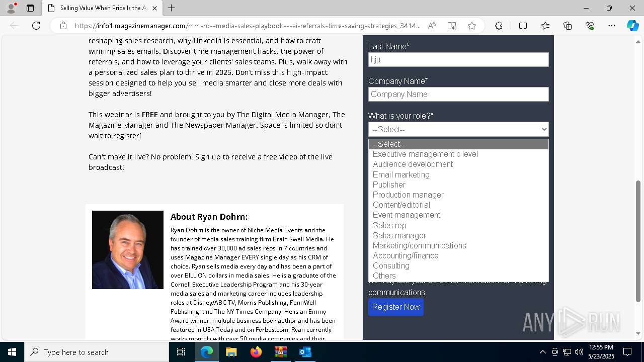Screen dimensions: 644x362
Task: Open the volume control tray icon
Action: (579, 352)
